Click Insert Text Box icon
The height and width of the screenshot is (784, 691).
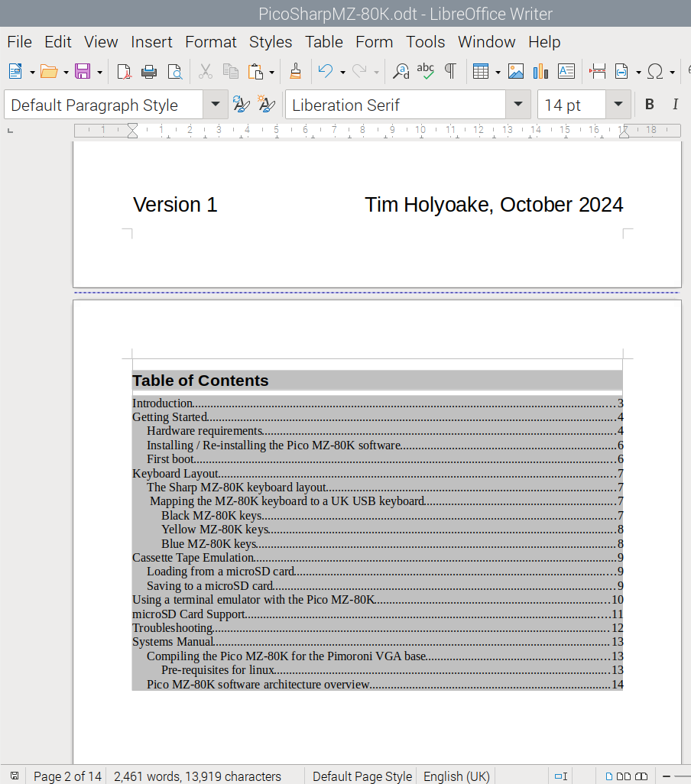[566, 72]
